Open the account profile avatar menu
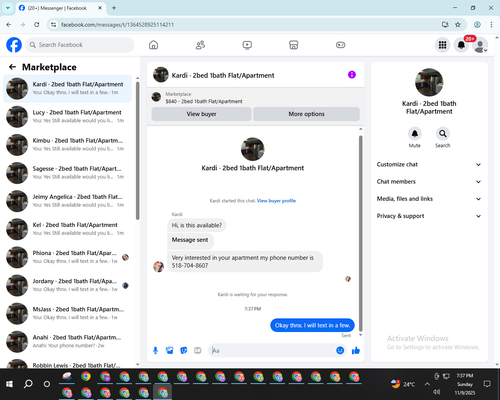 pos(480,45)
